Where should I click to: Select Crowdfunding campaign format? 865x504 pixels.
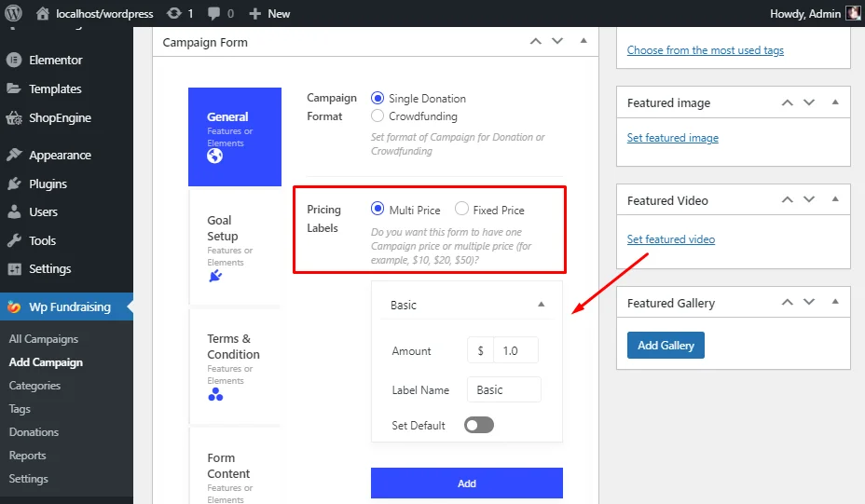pos(378,116)
